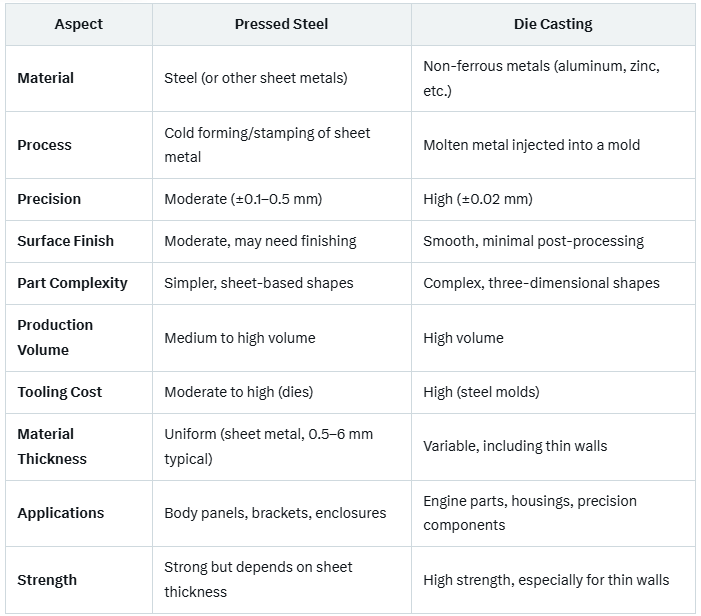Image resolution: width=701 pixels, height=616 pixels.
Task: Click 'Simpler, sheet-based shapes' cell
Action: coord(259,283)
